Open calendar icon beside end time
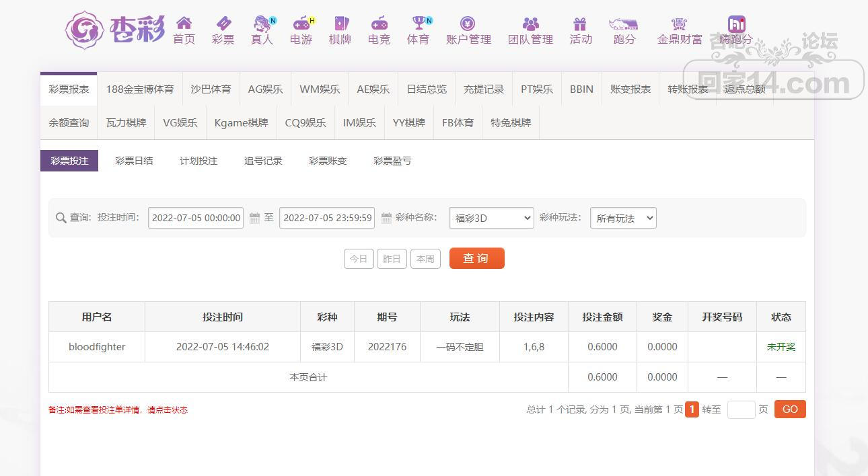Screen dimensions: 868x476 [386, 218]
